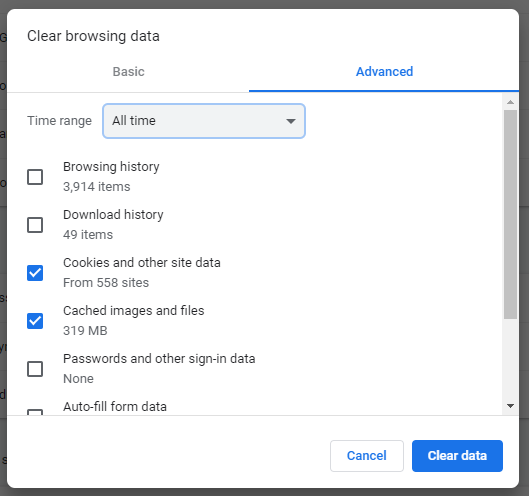Click the 'Cached images and files' label
Screen dimensions: 529x496
(x=134, y=311)
